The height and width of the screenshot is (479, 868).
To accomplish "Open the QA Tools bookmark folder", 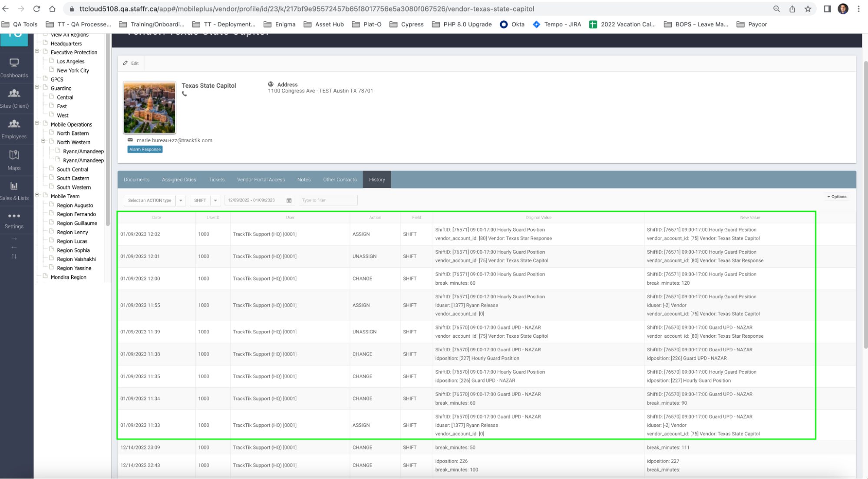I will (x=20, y=24).
